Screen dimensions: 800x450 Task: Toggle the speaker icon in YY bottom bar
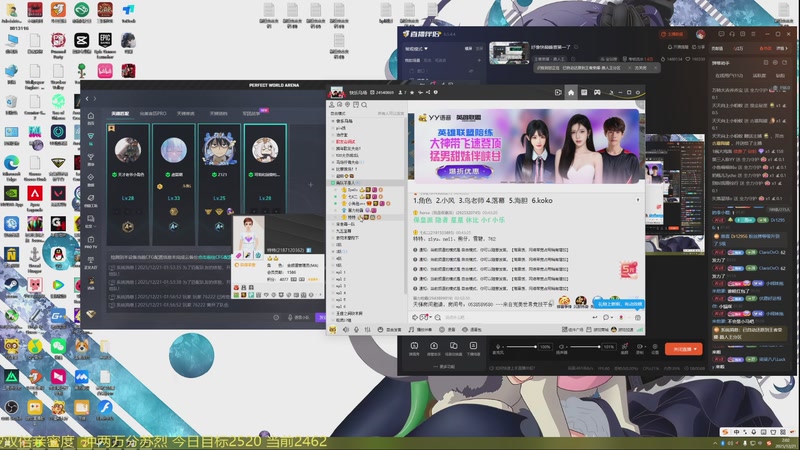coord(346,330)
